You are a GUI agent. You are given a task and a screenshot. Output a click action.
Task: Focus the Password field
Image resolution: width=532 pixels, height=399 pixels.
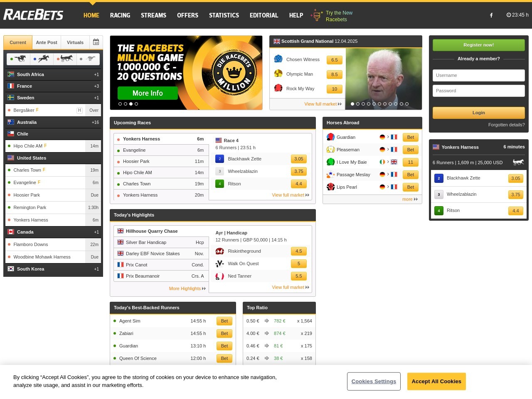tap(478, 91)
